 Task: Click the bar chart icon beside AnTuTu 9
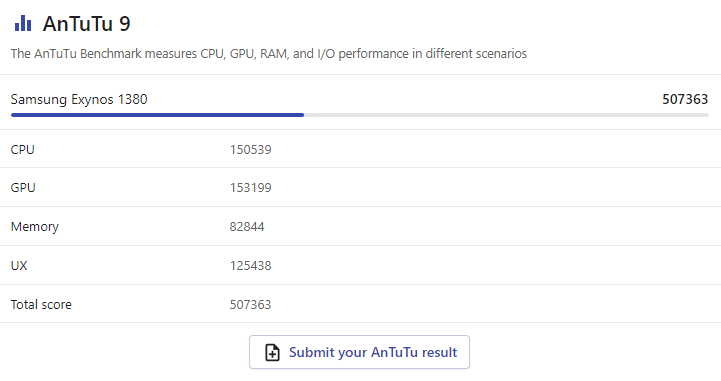click(23, 23)
